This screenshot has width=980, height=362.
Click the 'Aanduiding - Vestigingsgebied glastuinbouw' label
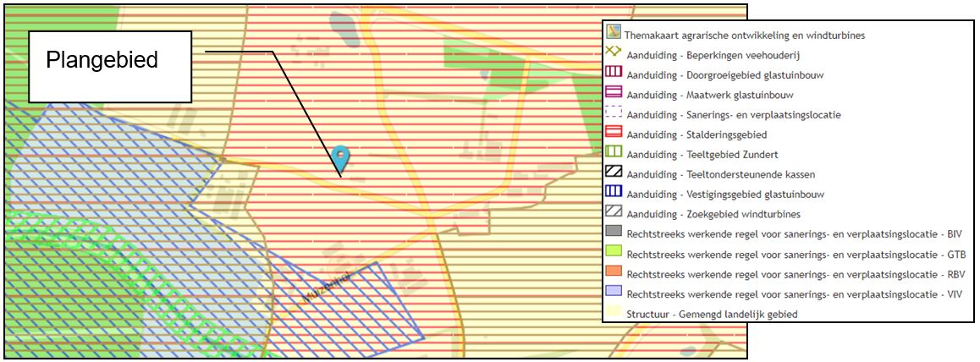(725, 195)
